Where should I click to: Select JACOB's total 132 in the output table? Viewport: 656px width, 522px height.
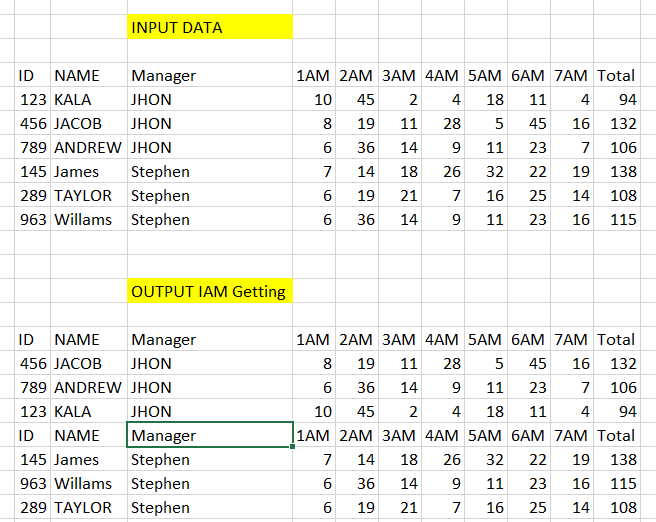617,363
